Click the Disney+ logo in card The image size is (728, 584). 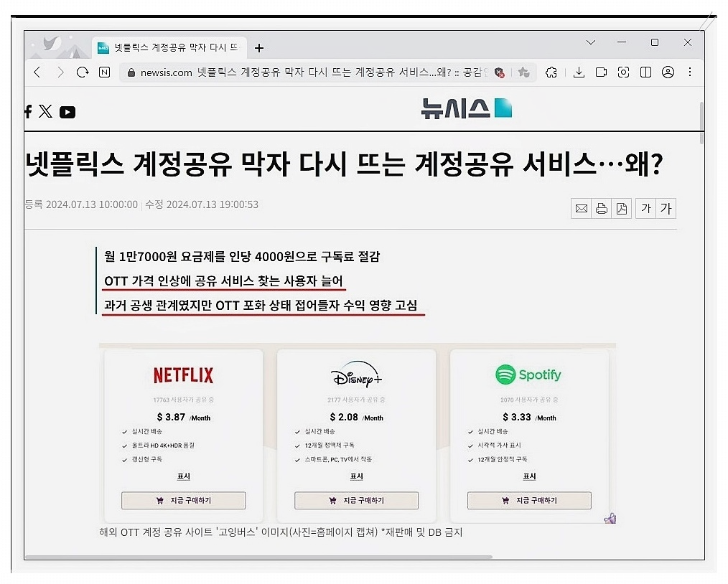[357, 375]
